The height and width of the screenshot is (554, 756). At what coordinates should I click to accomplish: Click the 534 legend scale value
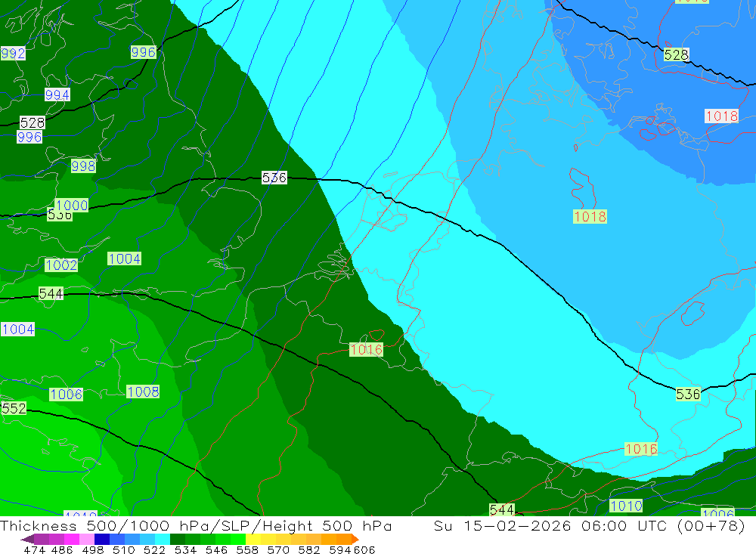pyautogui.click(x=186, y=549)
